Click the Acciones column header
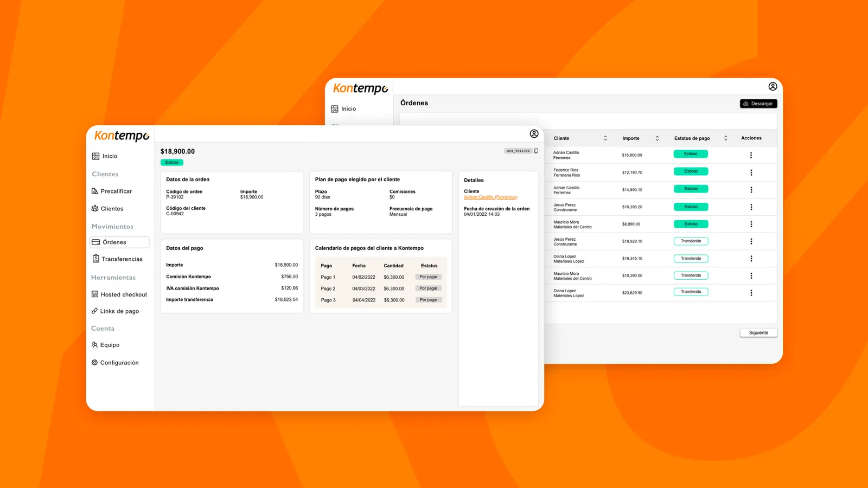868x488 pixels. click(751, 138)
